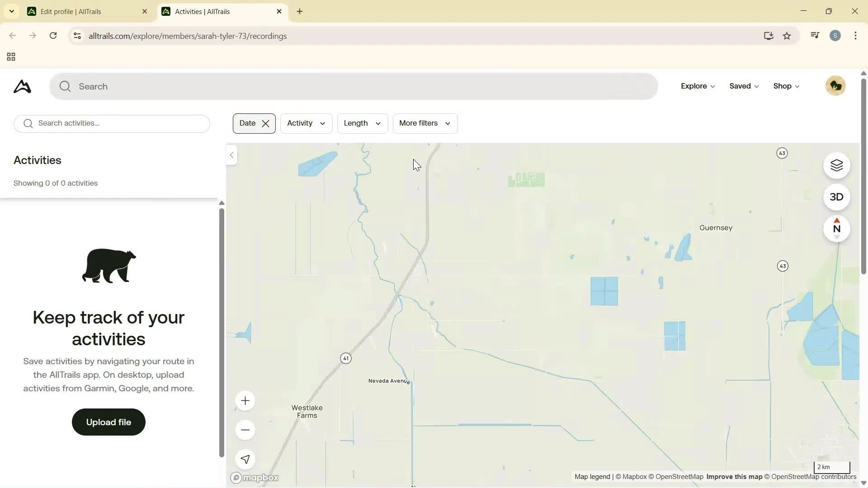Screen dimensions: 868x488
Task: Click the current location arrow
Action: tap(245, 459)
